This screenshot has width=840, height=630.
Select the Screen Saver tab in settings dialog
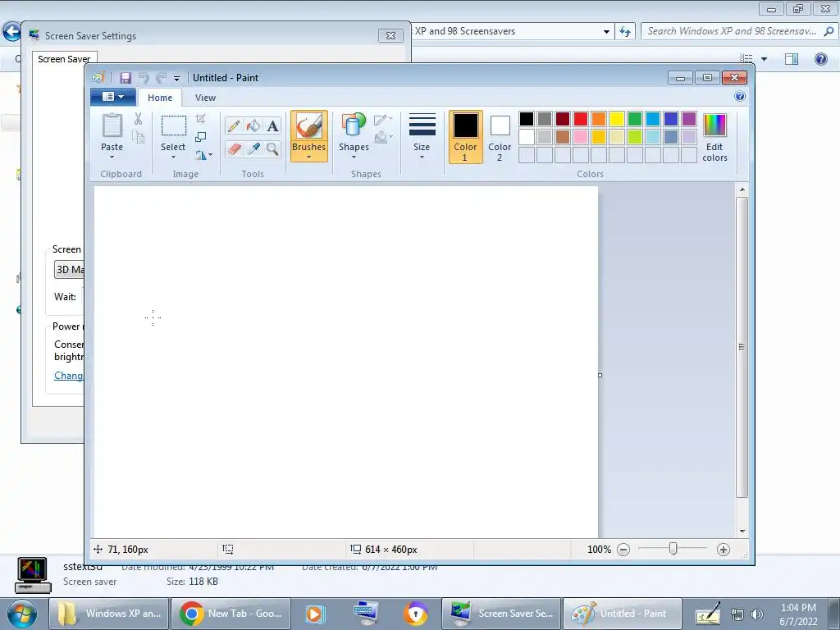coord(64,59)
